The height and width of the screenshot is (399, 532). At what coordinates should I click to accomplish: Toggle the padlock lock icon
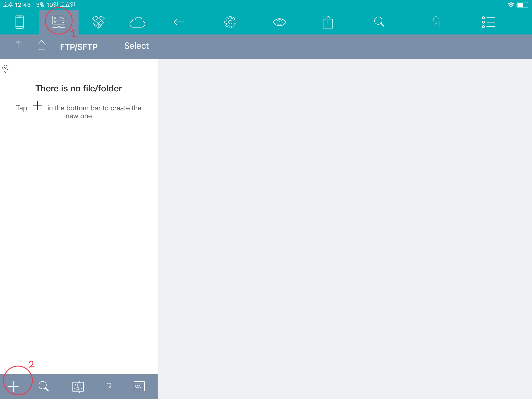tap(436, 22)
